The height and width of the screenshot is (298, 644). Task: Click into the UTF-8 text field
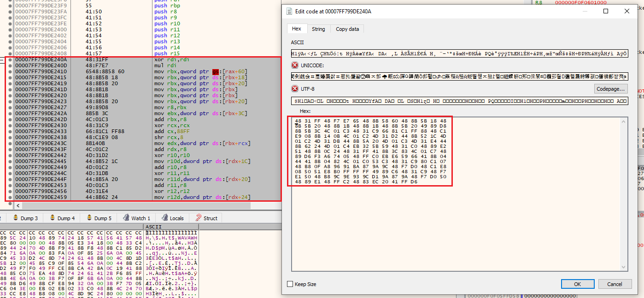tap(459, 101)
